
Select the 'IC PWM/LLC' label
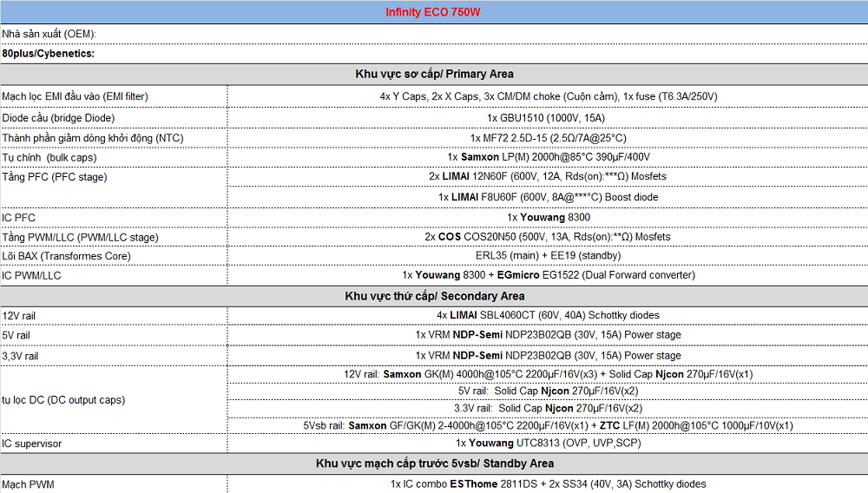point(31,275)
